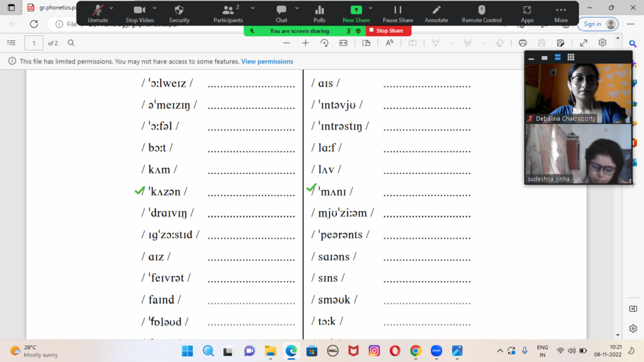Viewport: 644px width, 362px height.
Task: Open the Polls panel in Zoom
Action: click(x=319, y=13)
